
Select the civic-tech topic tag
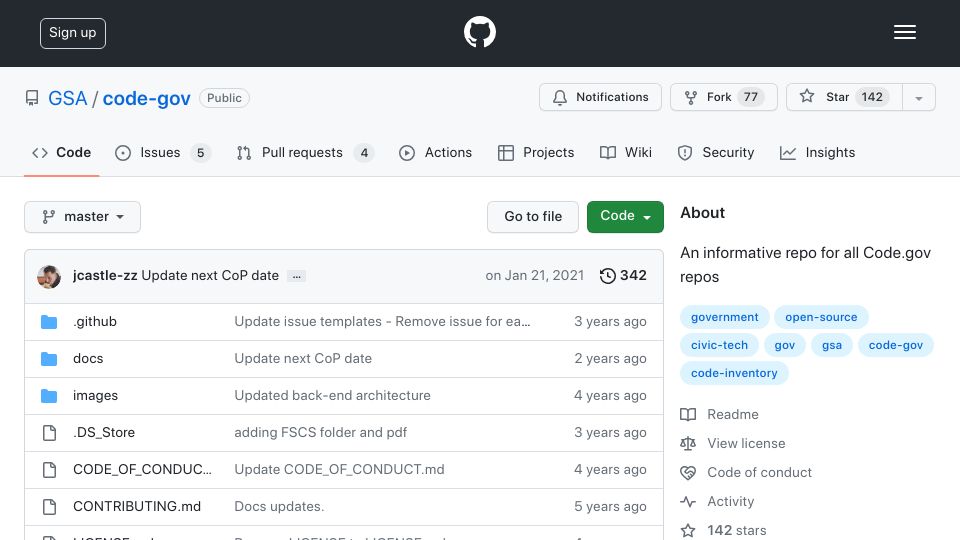coord(719,345)
